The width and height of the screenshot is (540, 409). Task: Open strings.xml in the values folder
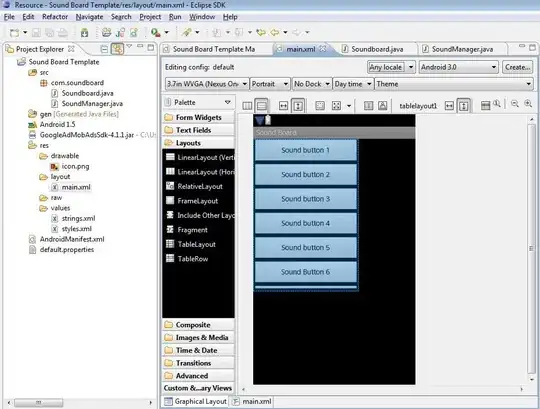[78, 218]
